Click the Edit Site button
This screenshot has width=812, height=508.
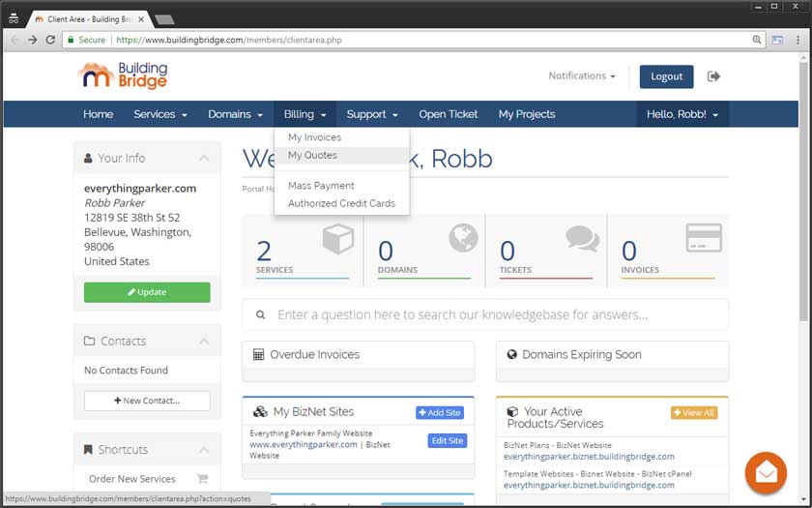448,440
